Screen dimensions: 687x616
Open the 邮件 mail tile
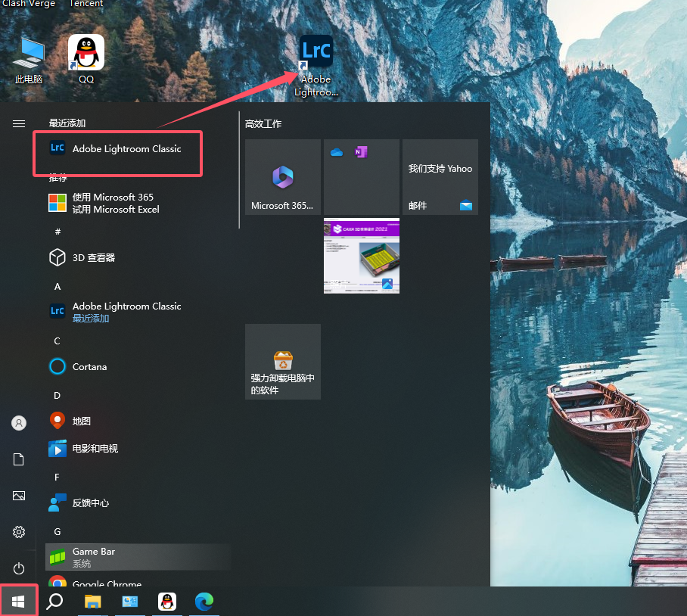(440, 177)
